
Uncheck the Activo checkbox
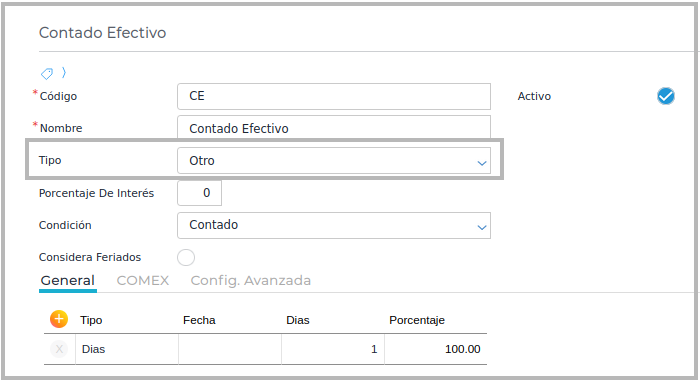tap(666, 96)
